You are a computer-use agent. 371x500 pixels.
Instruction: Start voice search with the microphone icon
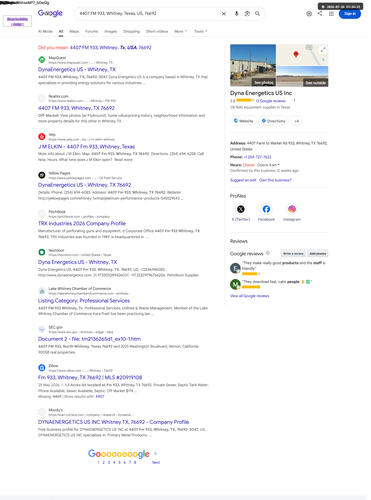click(236, 14)
